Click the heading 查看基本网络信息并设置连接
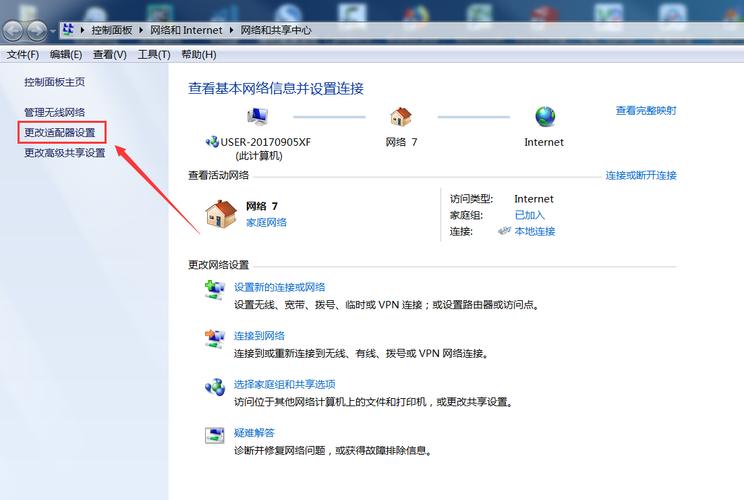Screen dimensions: 744x500 (x=276, y=88)
